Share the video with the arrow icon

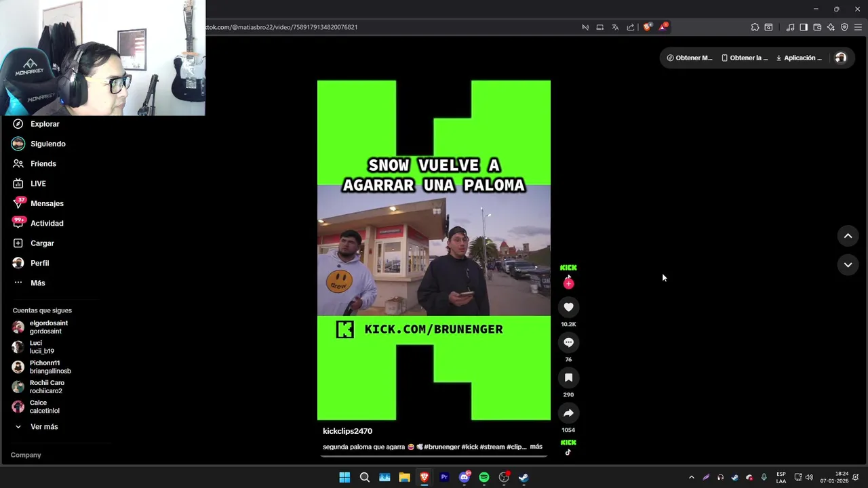pyautogui.click(x=568, y=413)
